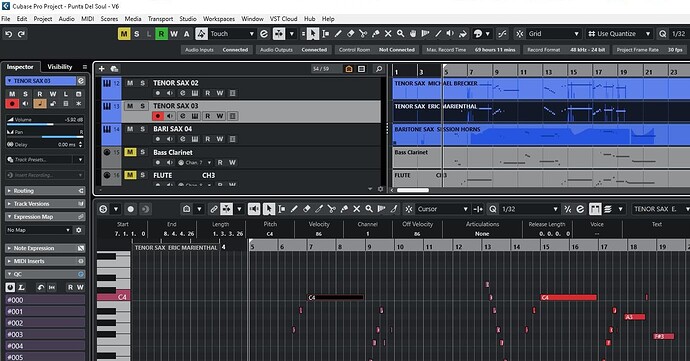Click the C4 piano key
This screenshot has height=361, width=690.
pos(114,297)
